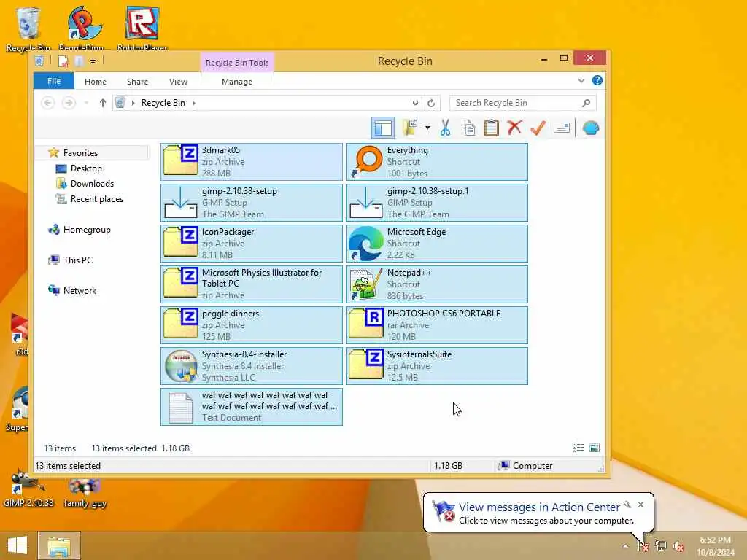Select the IconPackager zip archive
The height and width of the screenshot is (560, 747).
[252, 244]
